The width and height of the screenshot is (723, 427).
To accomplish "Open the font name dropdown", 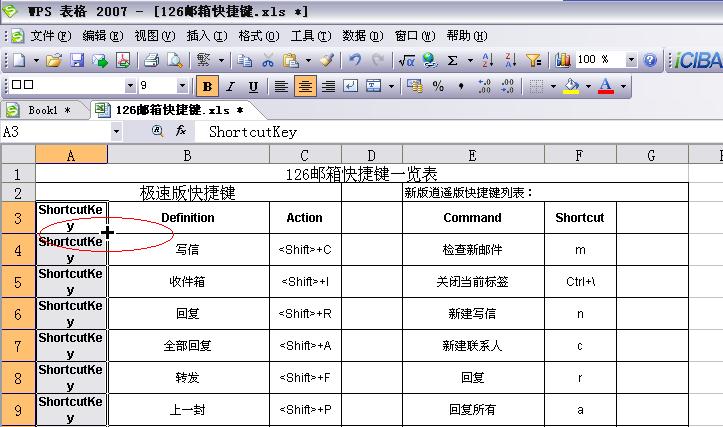I will (x=130, y=86).
